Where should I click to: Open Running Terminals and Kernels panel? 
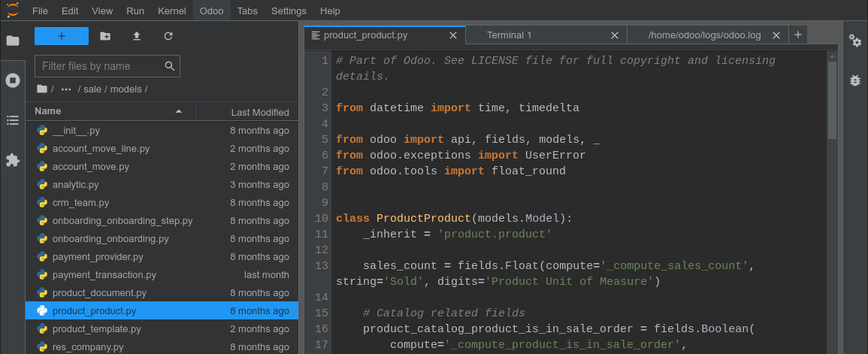13,80
